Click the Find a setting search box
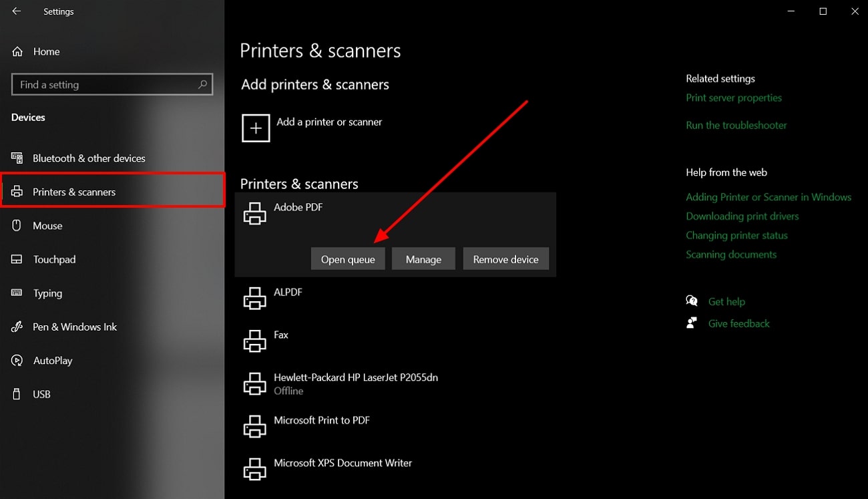This screenshot has height=499, width=868. tap(112, 84)
